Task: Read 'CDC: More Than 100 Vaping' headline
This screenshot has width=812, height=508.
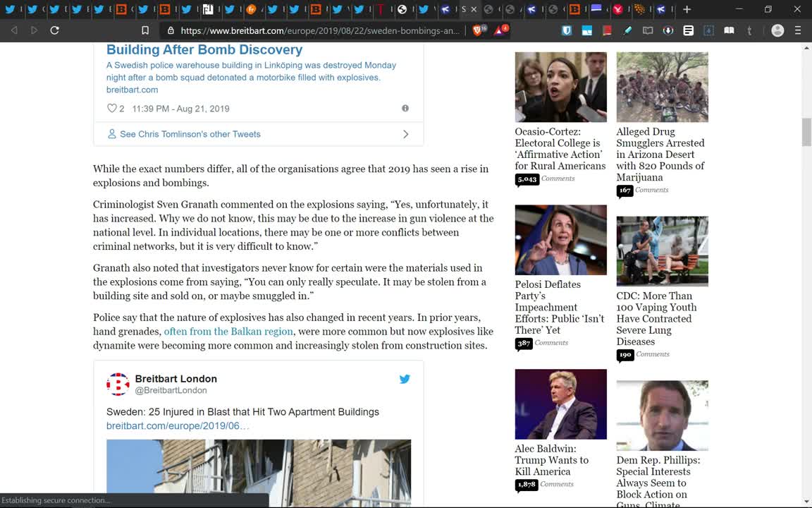Action: tap(657, 319)
